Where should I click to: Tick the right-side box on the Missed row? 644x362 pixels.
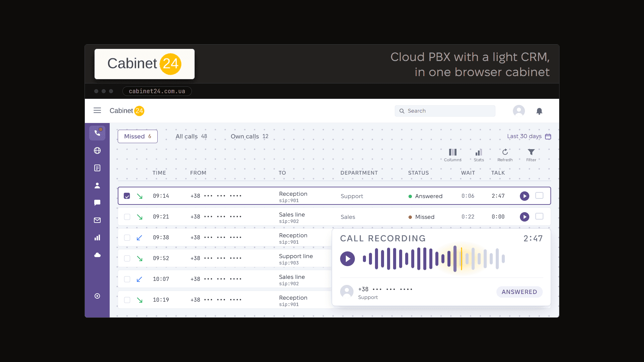(x=539, y=216)
